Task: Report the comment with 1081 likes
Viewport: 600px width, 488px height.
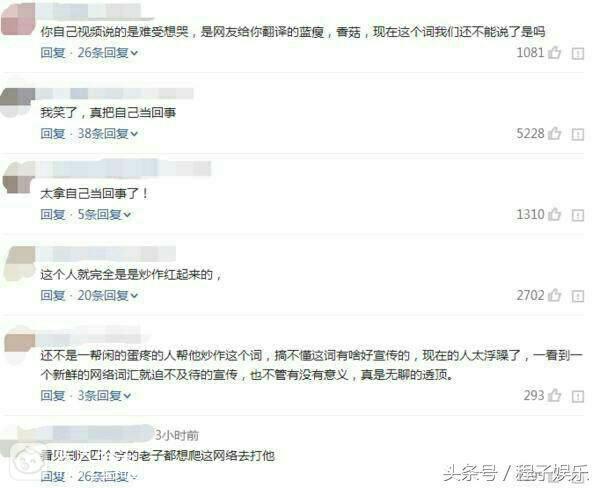Action: (x=578, y=54)
